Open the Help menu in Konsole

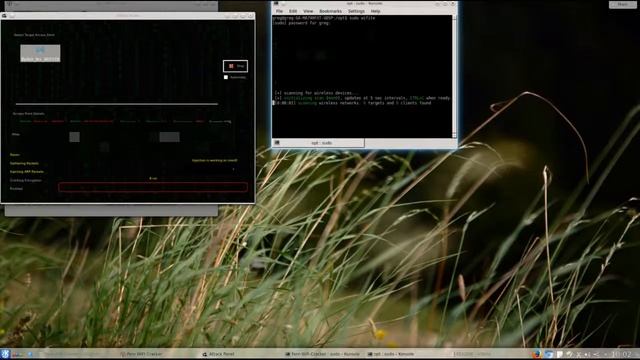tap(375, 11)
